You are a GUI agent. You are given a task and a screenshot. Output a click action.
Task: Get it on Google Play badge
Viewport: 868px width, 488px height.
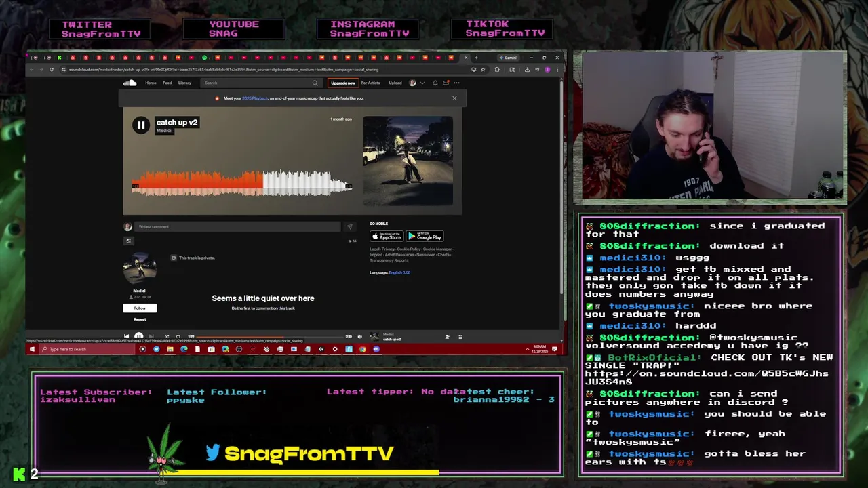point(425,237)
